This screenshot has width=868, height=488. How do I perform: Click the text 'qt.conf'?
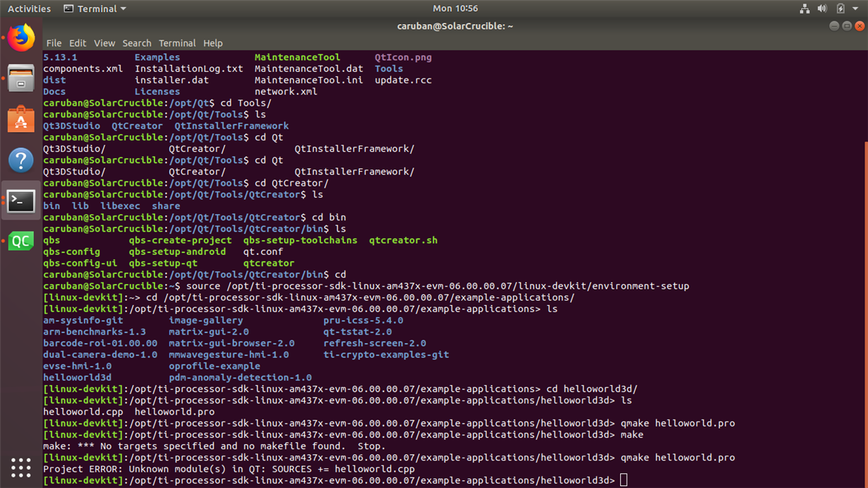coord(263,251)
